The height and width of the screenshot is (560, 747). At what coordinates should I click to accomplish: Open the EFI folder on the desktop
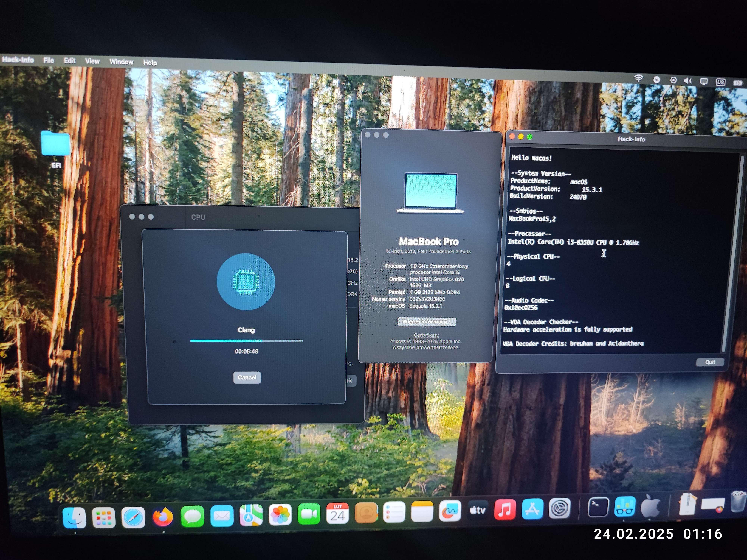[56, 149]
